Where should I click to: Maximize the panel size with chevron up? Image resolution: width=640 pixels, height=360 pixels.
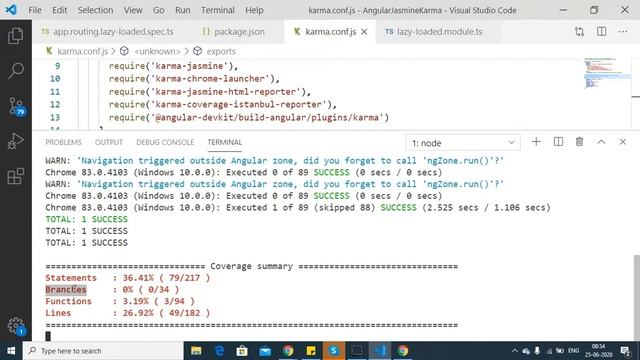coord(601,142)
